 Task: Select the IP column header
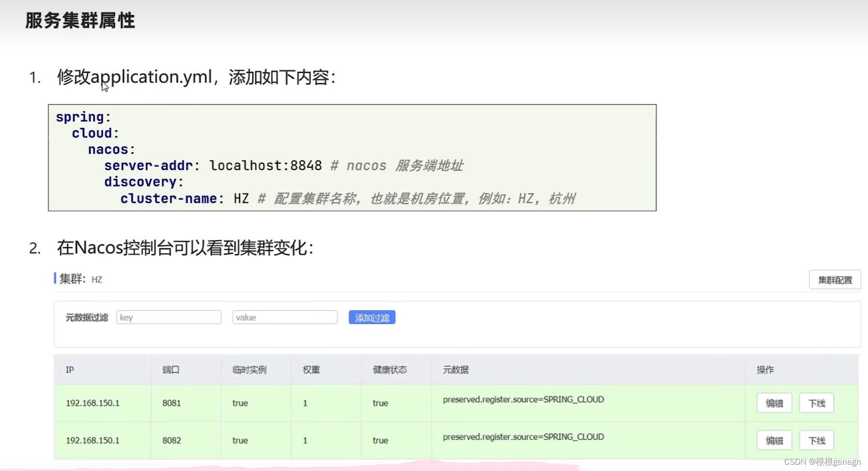coord(70,369)
